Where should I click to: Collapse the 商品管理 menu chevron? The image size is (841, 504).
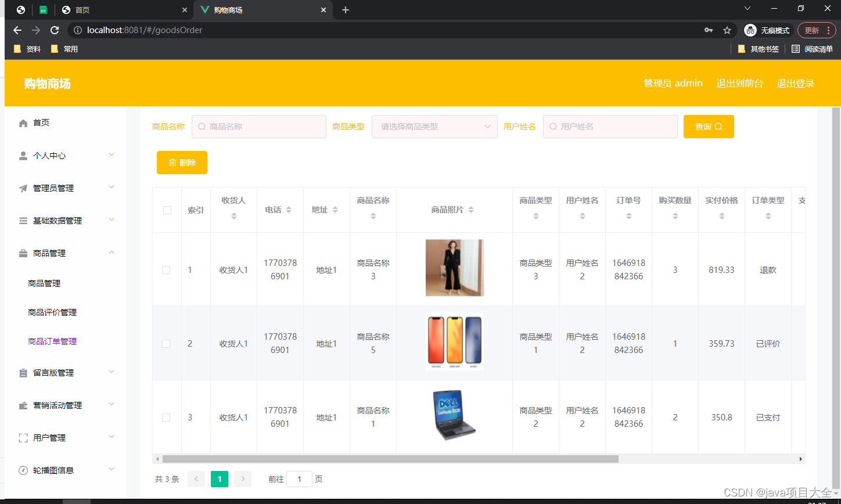click(x=112, y=252)
